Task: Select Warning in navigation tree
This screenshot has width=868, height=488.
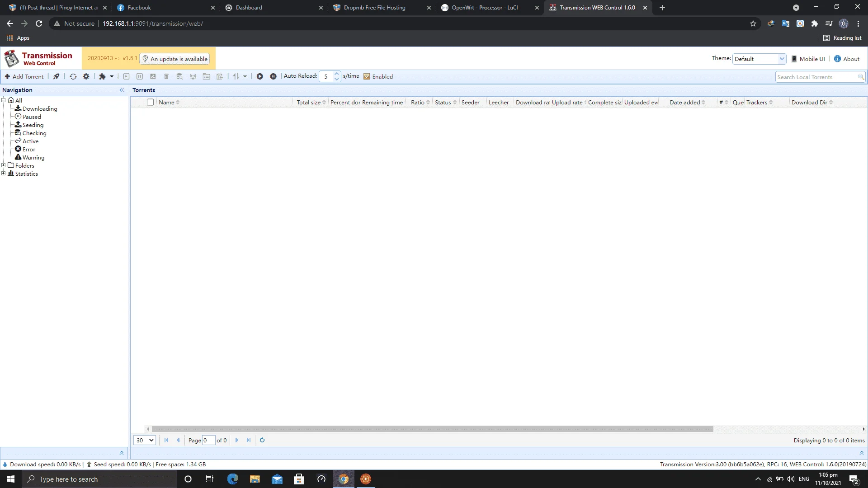Action: (x=33, y=157)
